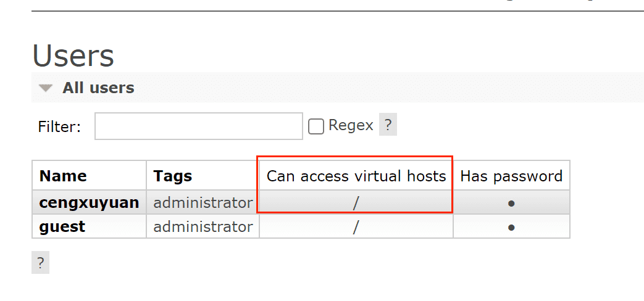Focus the Filter text input
644x301 pixels.
click(198, 126)
